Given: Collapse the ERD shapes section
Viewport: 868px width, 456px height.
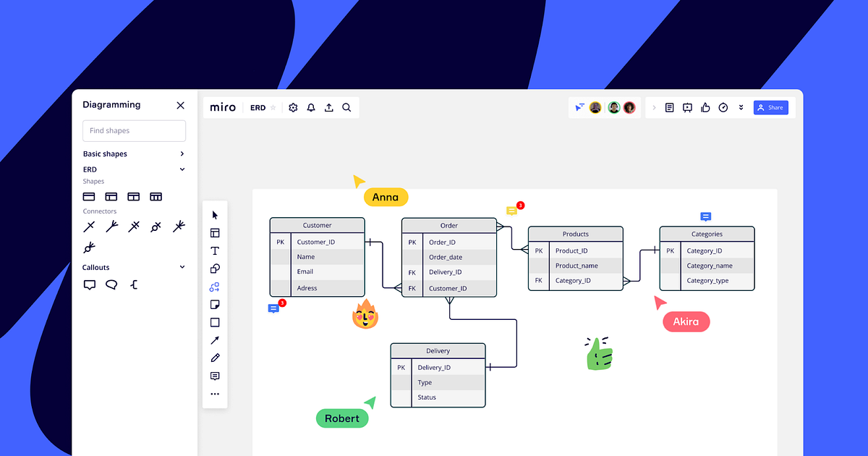Looking at the screenshot, I should [x=182, y=169].
